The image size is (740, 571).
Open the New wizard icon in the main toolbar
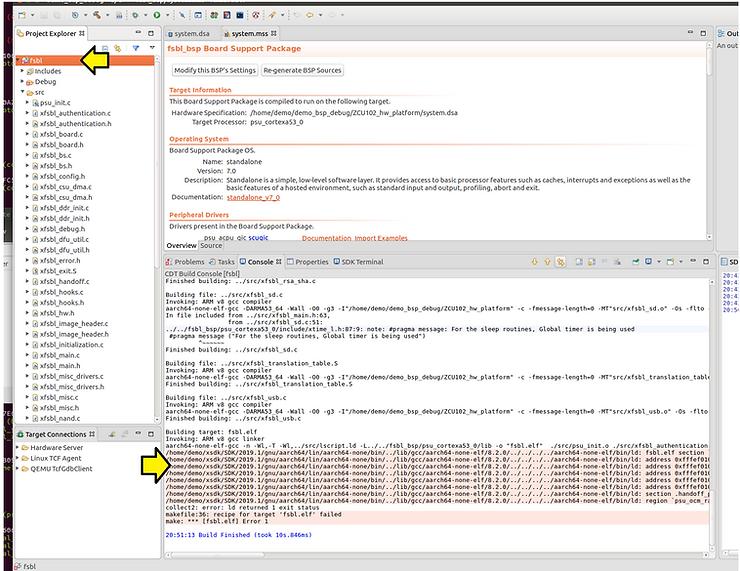pos(22,15)
